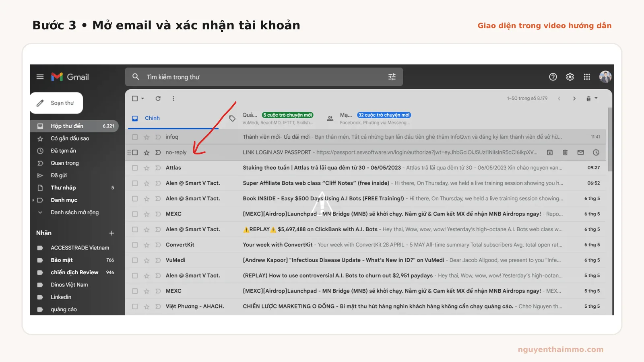Archive the no-reply email
The image size is (644, 362).
pos(550,152)
